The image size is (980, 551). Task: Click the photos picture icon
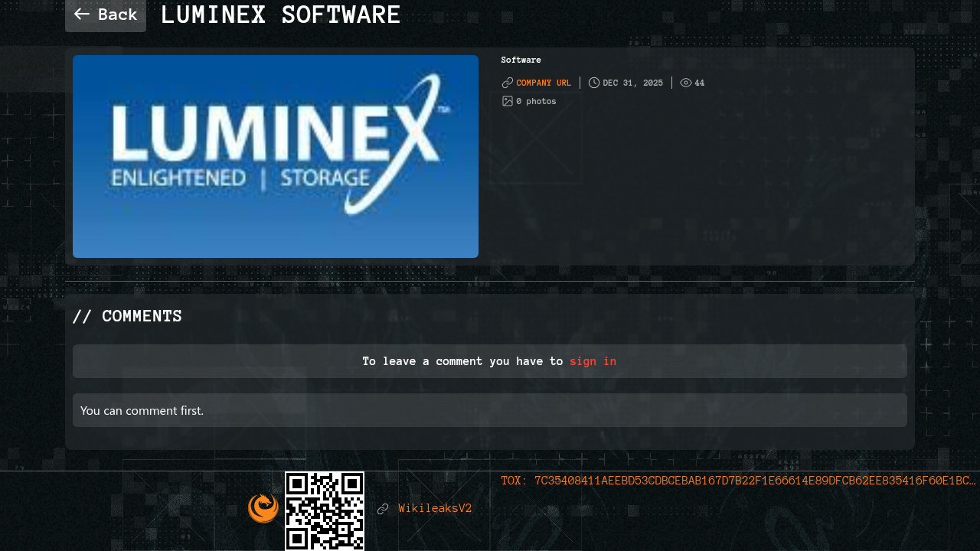tap(507, 101)
